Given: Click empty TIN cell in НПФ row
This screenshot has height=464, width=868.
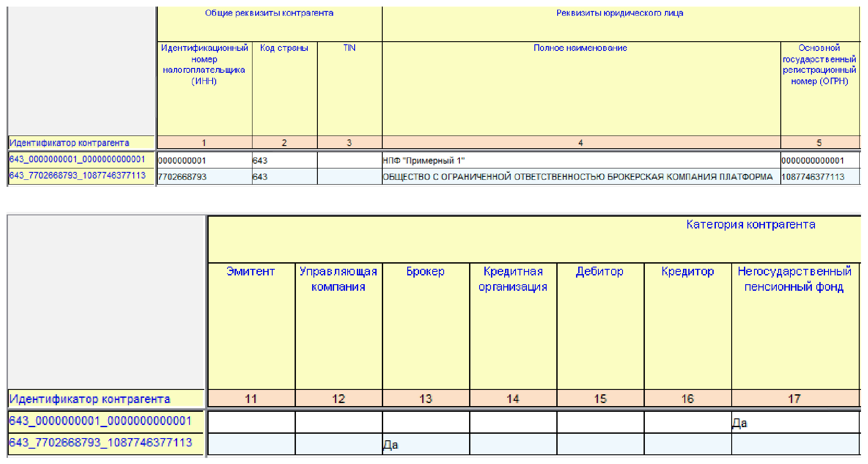Looking at the screenshot, I should click(349, 160).
